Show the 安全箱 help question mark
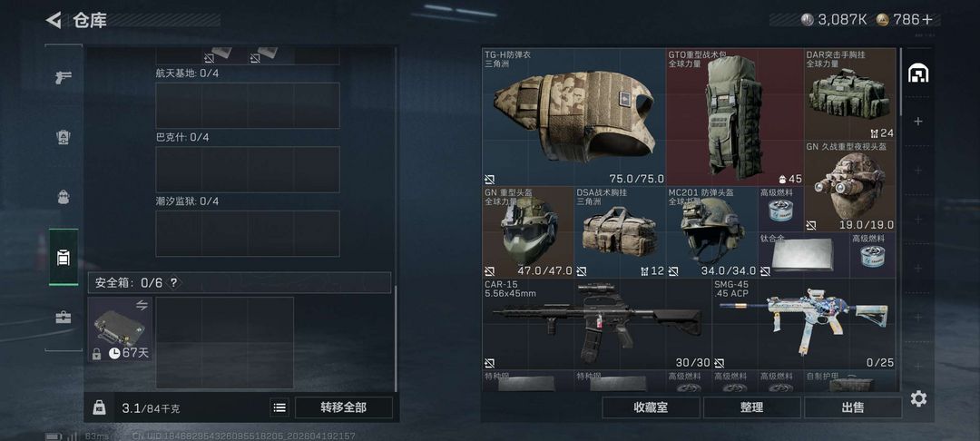 tap(173, 283)
